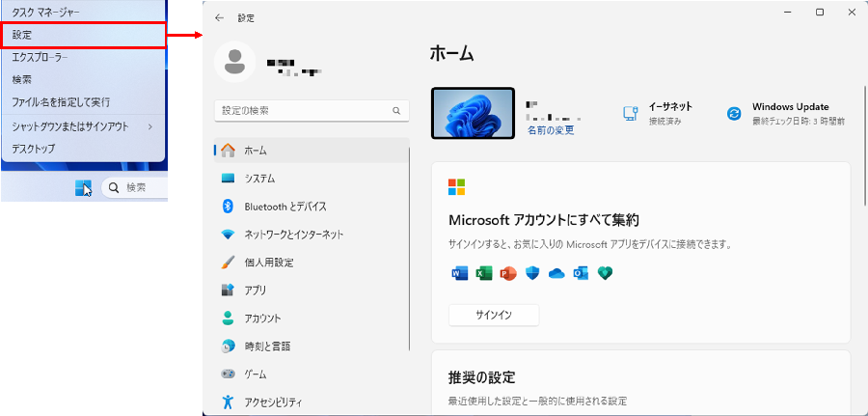Expand シャットダウンまたはサインアウト submenu arrow
Screen dimensions: 868x416
coord(150,126)
